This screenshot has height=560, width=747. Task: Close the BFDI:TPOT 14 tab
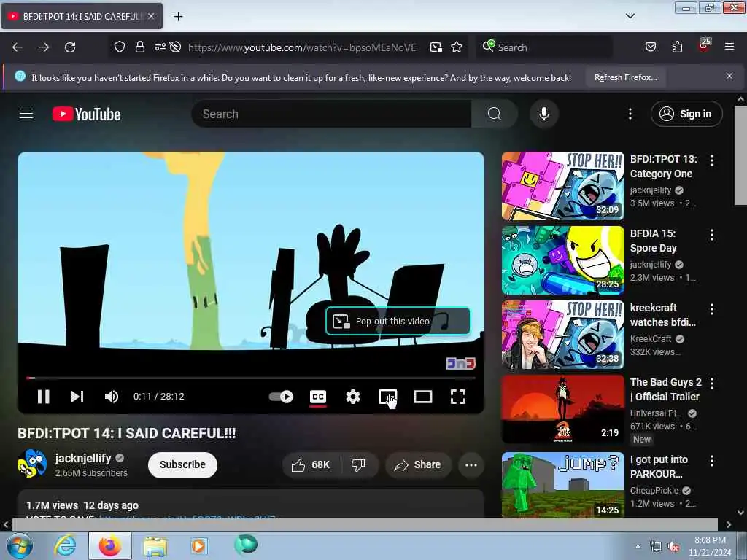151,16
